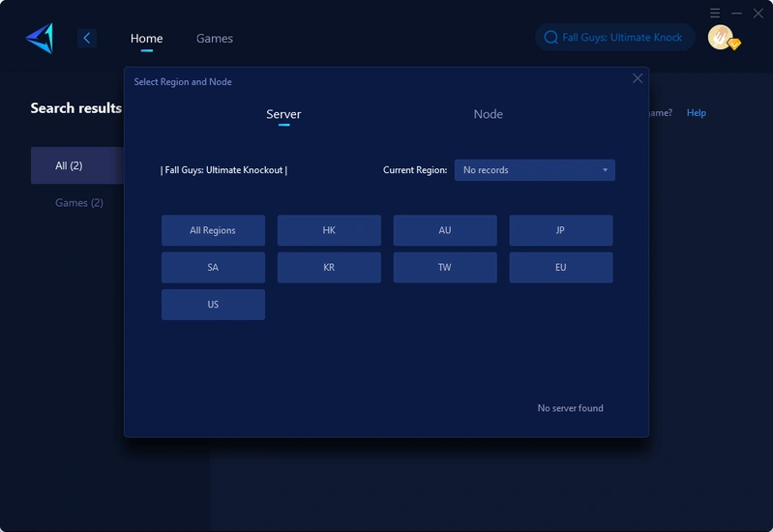Open the Help link
773x532 pixels.
click(696, 113)
